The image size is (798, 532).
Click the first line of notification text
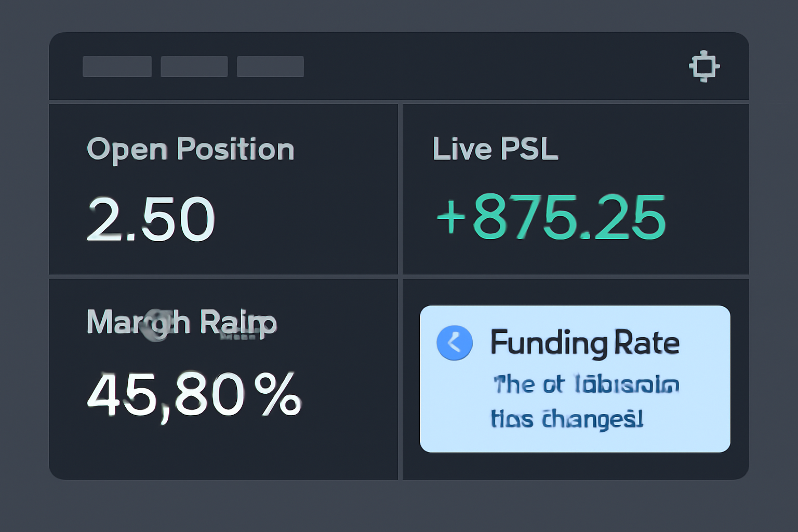click(x=586, y=385)
